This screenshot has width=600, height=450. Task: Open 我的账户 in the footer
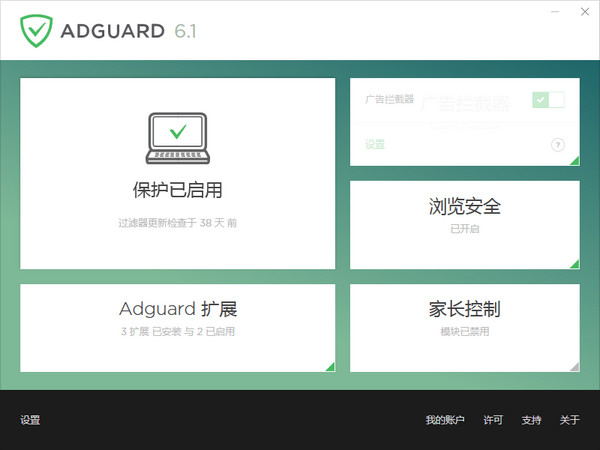point(445,420)
